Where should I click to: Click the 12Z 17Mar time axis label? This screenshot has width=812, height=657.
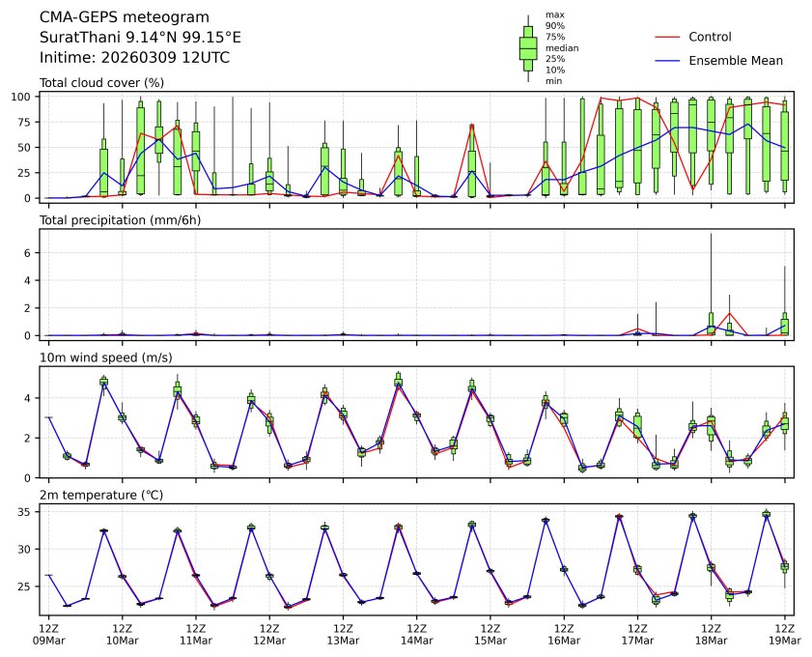pos(637,634)
